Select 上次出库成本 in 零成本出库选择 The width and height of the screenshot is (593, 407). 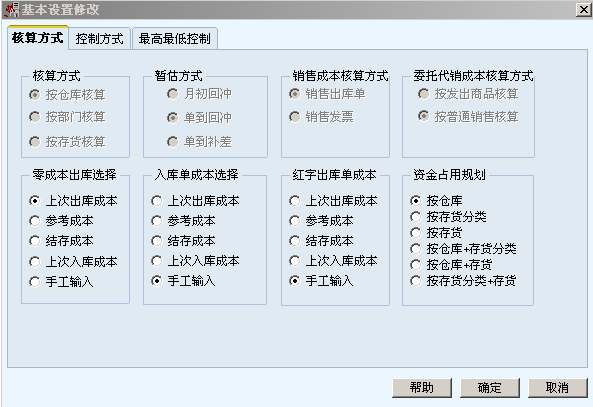(74, 200)
